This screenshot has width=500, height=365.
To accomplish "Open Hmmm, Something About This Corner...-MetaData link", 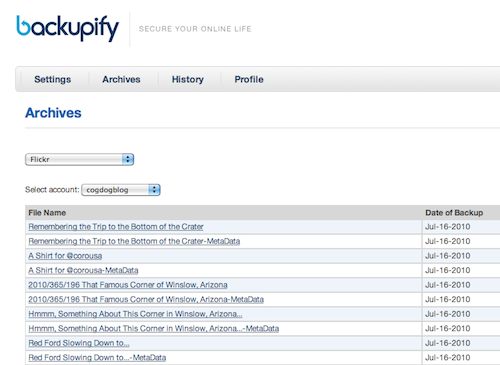I will click(x=154, y=329).
